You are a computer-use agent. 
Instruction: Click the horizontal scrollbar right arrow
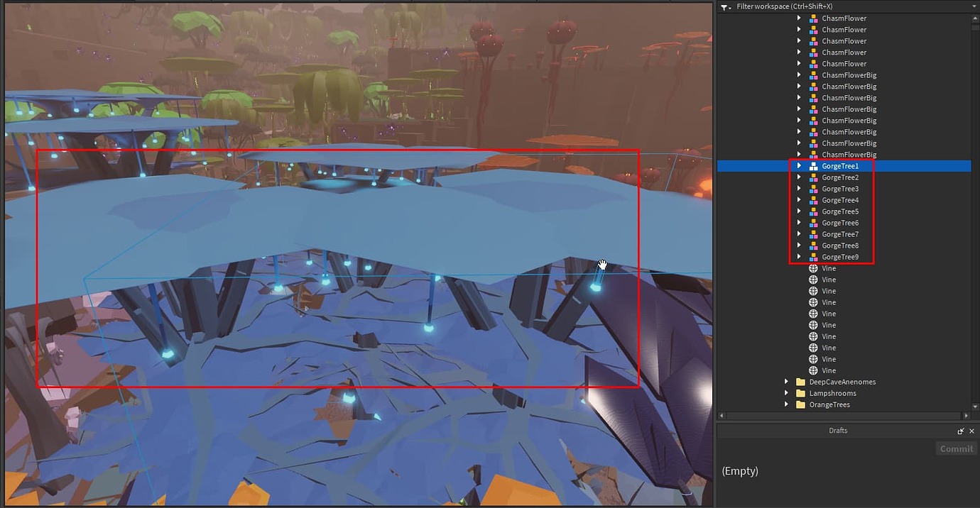(966, 416)
